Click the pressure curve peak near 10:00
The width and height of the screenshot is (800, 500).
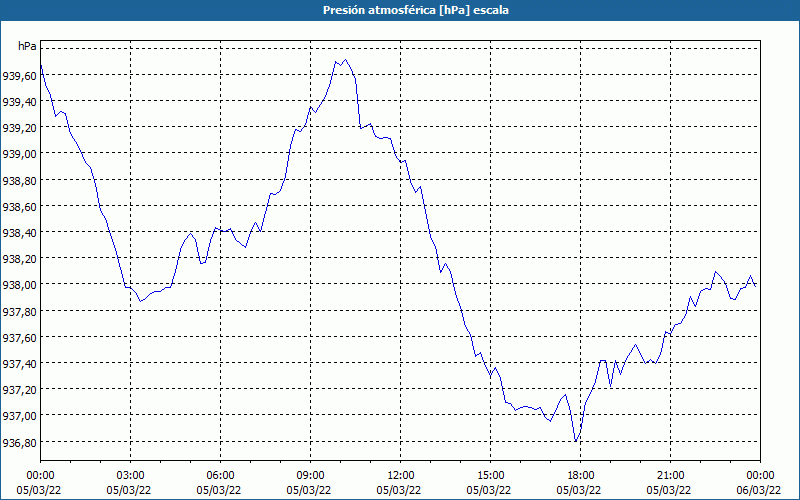(x=345, y=60)
